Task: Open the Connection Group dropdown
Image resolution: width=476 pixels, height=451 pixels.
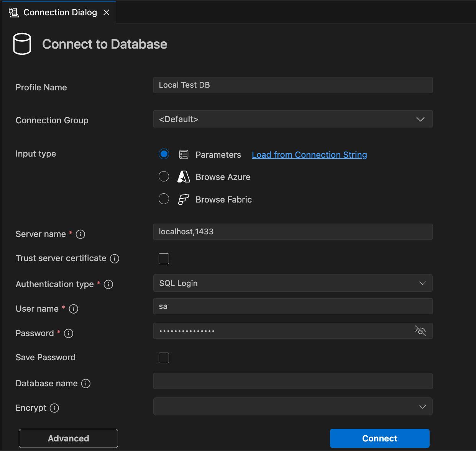Action: [x=293, y=119]
